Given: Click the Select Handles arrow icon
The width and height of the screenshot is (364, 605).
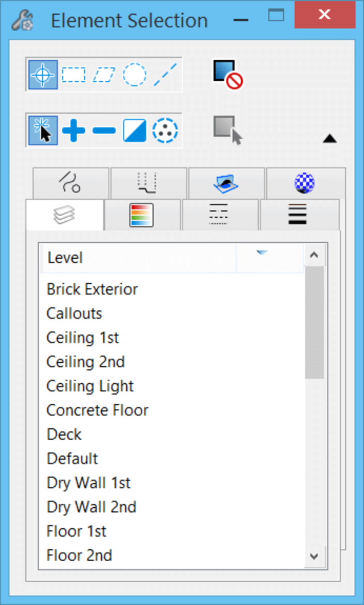Looking at the screenshot, I should [227, 130].
